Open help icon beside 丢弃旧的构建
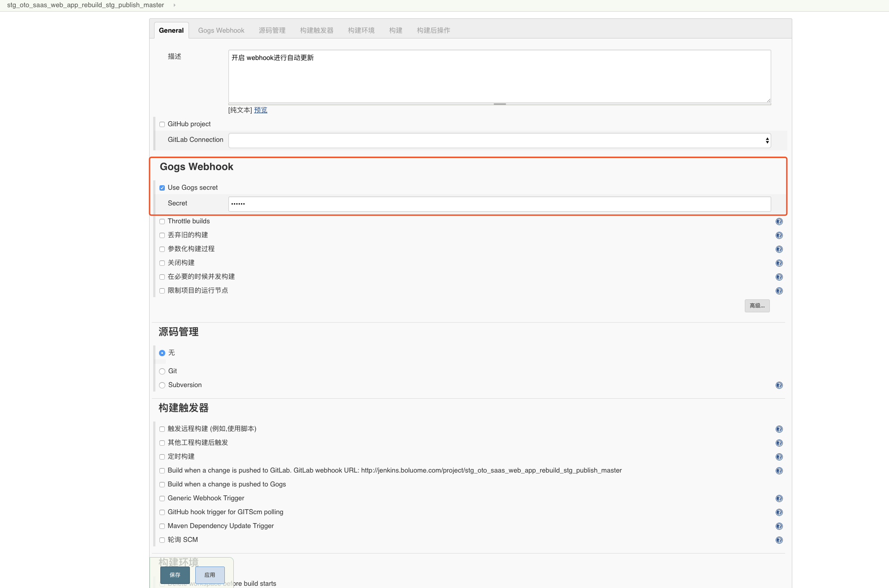The height and width of the screenshot is (588, 889). pyautogui.click(x=779, y=235)
